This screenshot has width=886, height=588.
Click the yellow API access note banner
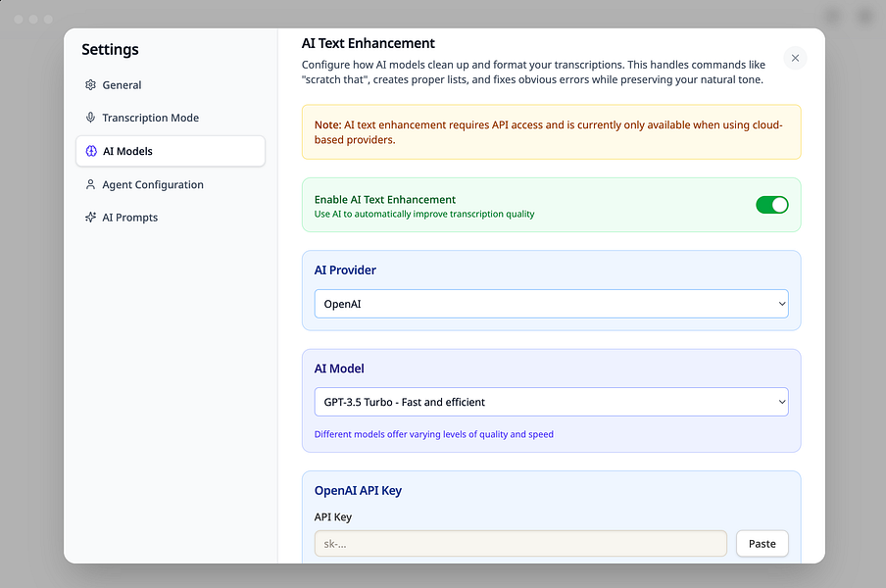pyautogui.click(x=551, y=132)
